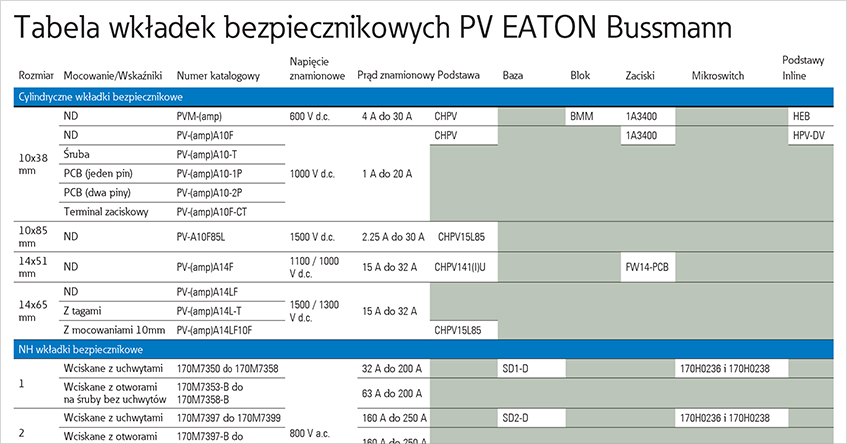Click the '800 V a.c.' voltage cell
This screenshot has height=444, width=847.
[311, 433]
